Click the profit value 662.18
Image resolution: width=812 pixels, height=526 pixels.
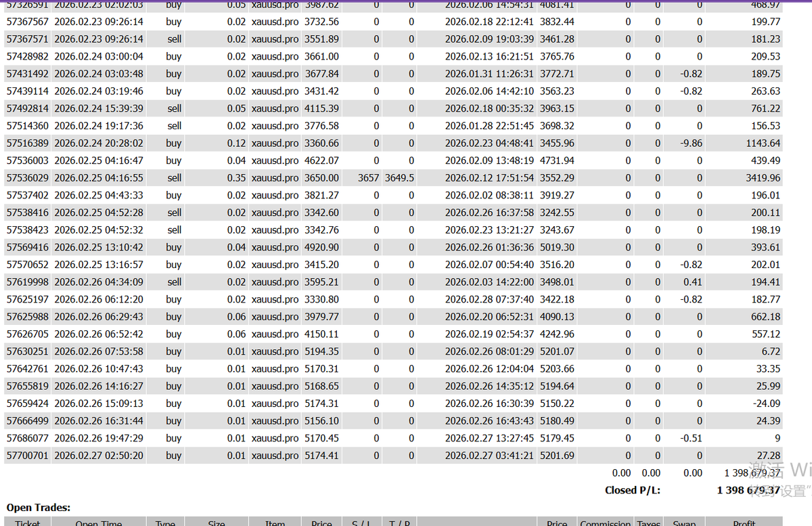pyautogui.click(x=765, y=317)
